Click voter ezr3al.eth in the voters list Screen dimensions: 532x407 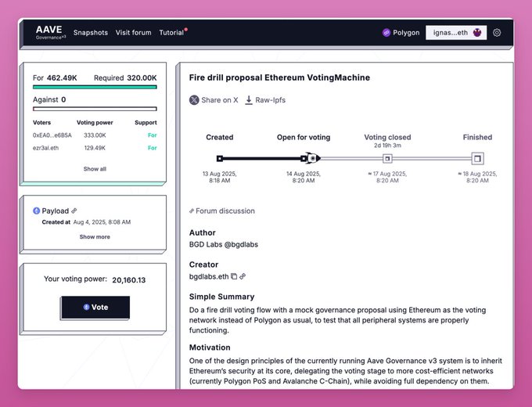click(x=46, y=148)
